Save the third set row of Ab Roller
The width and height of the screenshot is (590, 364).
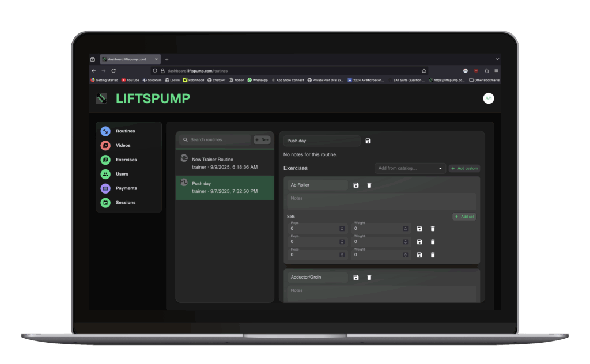[419, 255]
